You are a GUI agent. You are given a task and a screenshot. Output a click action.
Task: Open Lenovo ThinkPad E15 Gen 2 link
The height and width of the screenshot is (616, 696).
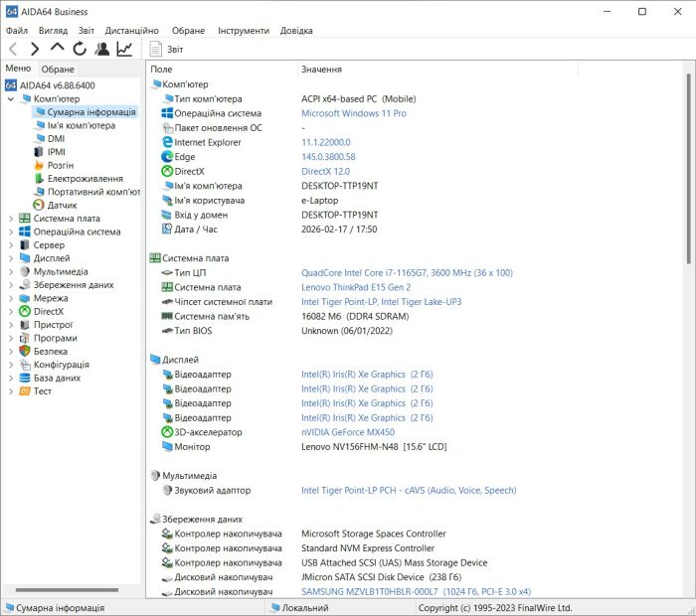coord(356,287)
